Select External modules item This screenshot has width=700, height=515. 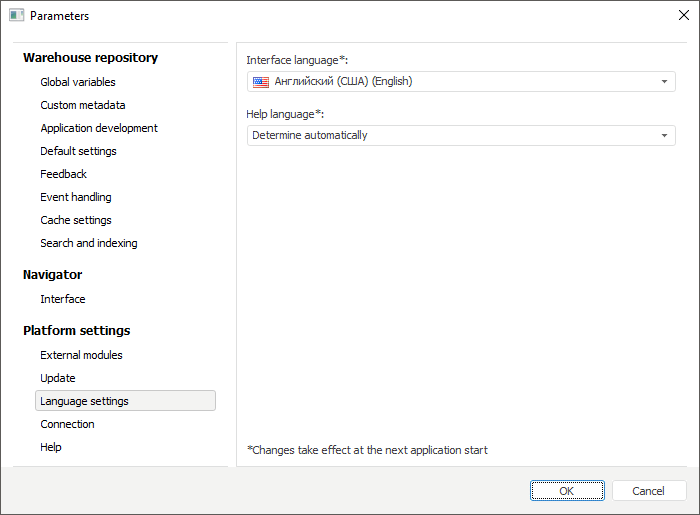81,355
